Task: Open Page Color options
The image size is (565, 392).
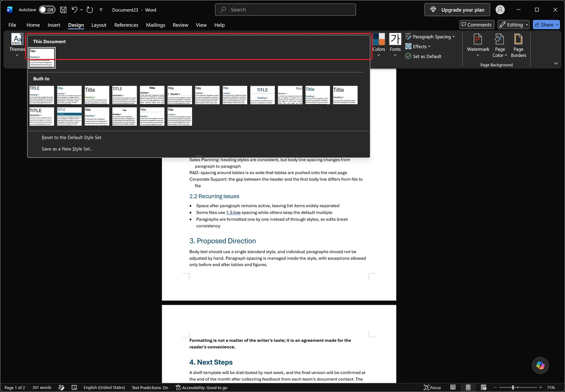Action: [500, 45]
